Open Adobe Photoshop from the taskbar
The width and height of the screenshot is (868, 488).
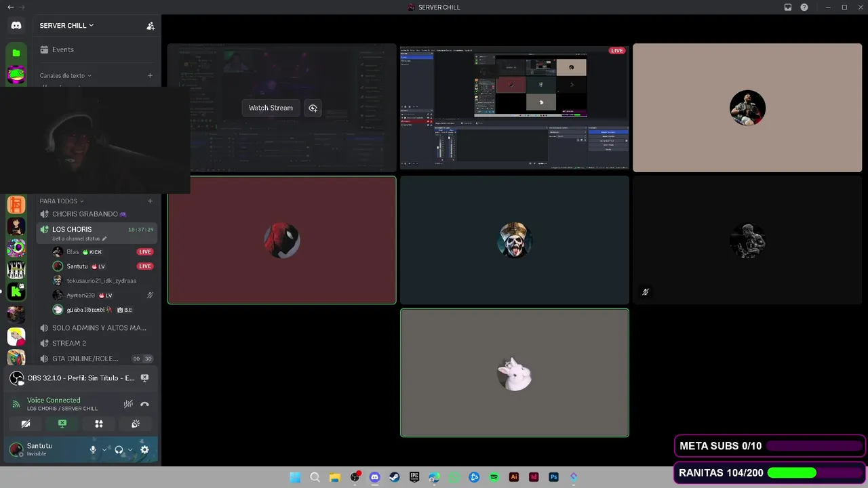coord(554,477)
